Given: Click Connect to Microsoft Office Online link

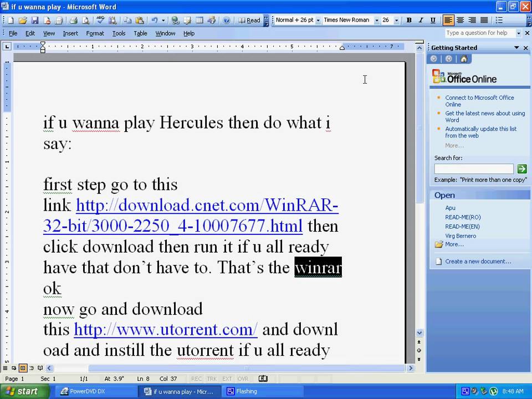Looking at the screenshot, I should click(479, 101).
